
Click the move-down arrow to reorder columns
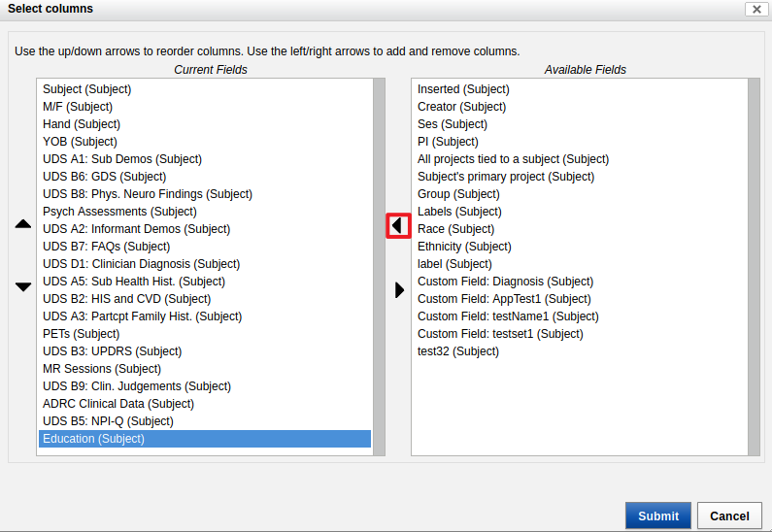[x=22, y=287]
